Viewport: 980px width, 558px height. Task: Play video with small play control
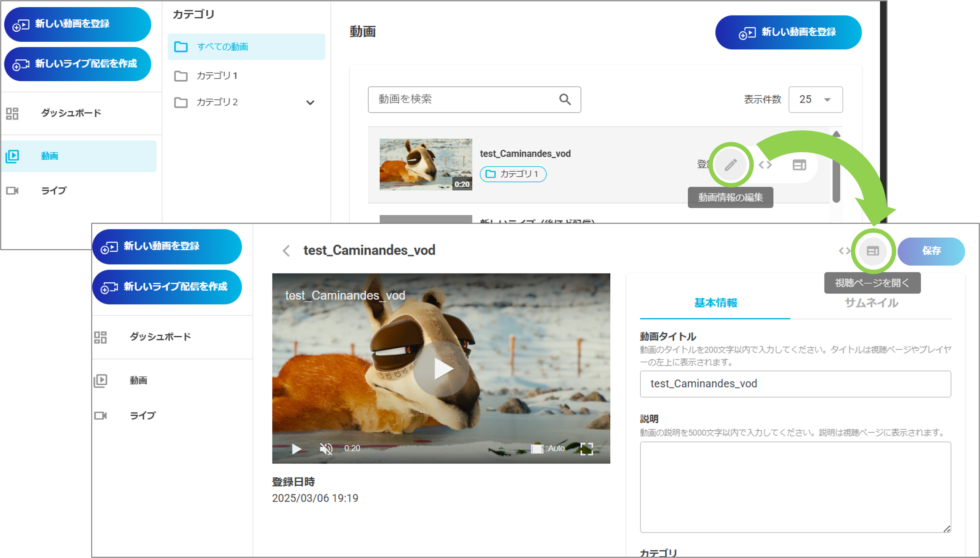coord(296,449)
